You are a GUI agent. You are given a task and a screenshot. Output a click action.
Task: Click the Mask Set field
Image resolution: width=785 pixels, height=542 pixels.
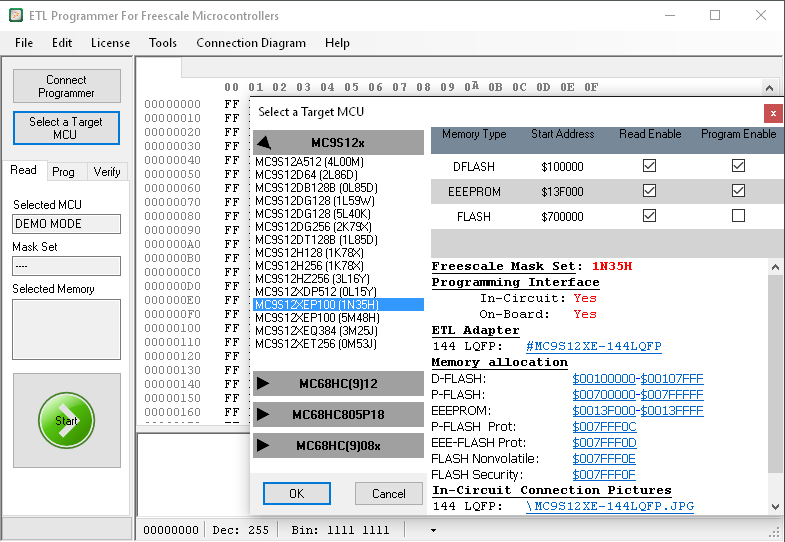[67, 266]
